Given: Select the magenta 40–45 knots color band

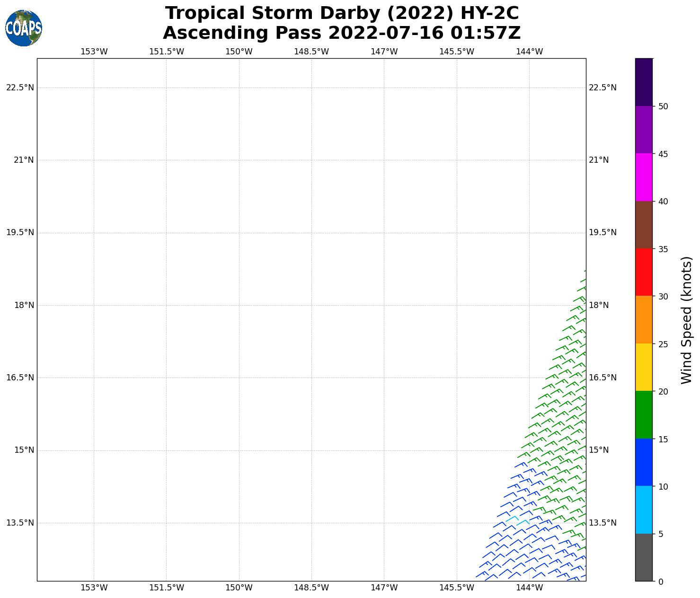Looking at the screenshot, I should click(644, 177).
